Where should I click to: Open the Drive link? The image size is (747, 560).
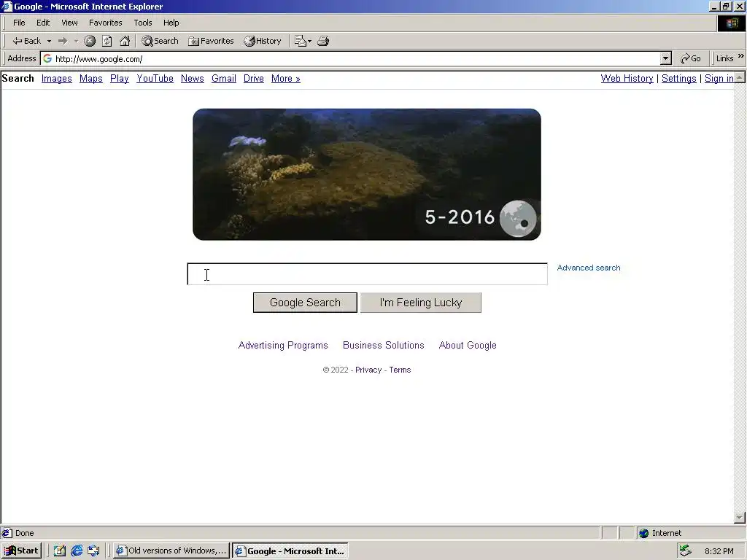pos(253,79)
